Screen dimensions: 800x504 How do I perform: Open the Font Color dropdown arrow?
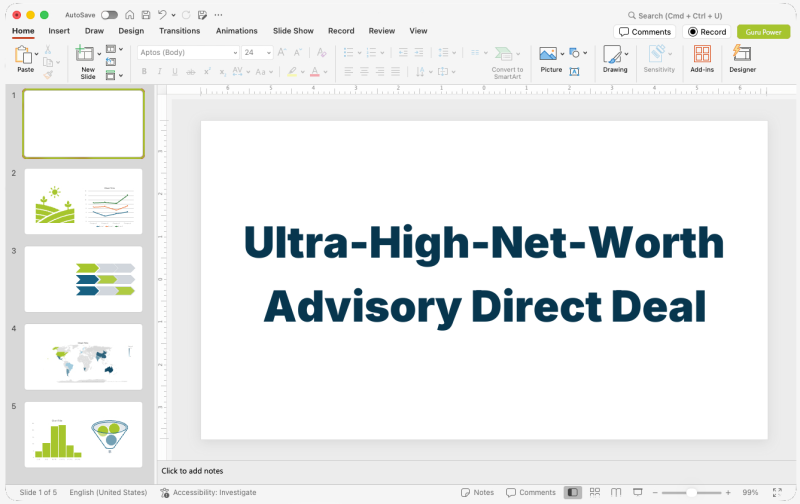326,72
